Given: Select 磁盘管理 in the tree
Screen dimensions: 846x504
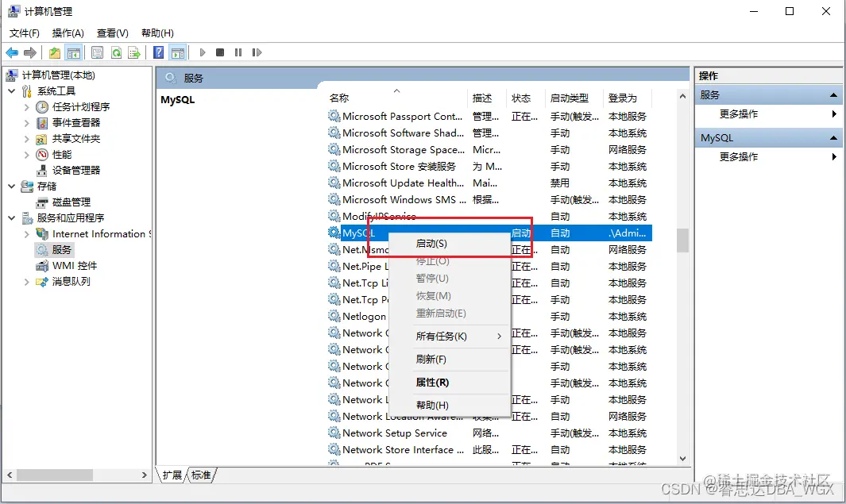Looking at the screenshot, I should (x=71, y=202).
